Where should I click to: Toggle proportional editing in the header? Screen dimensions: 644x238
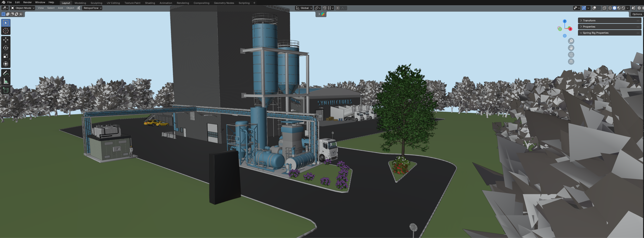(337, 8)
